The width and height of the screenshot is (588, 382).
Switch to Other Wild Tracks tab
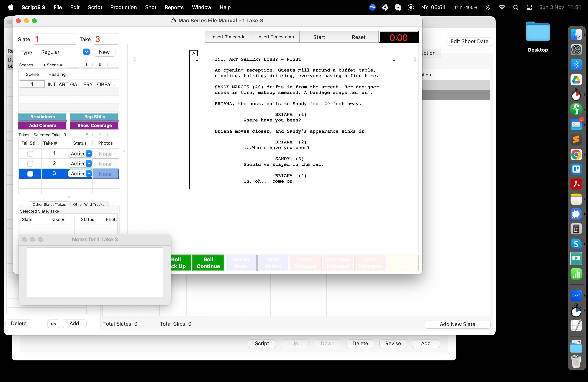[89, 204]
